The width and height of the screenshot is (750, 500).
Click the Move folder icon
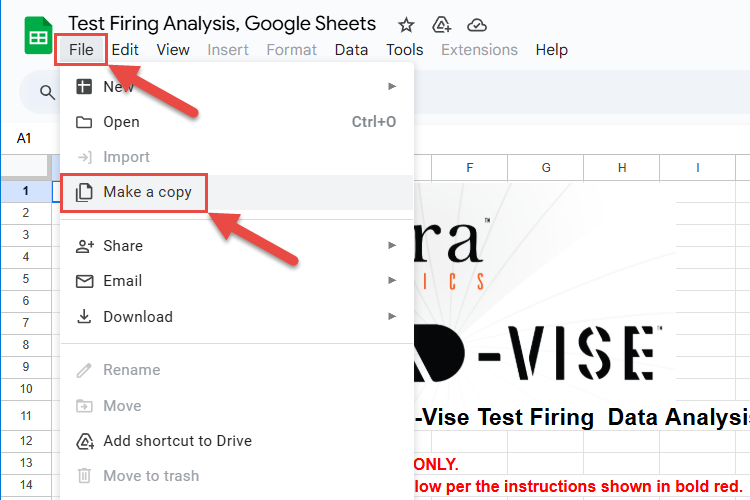84,406
